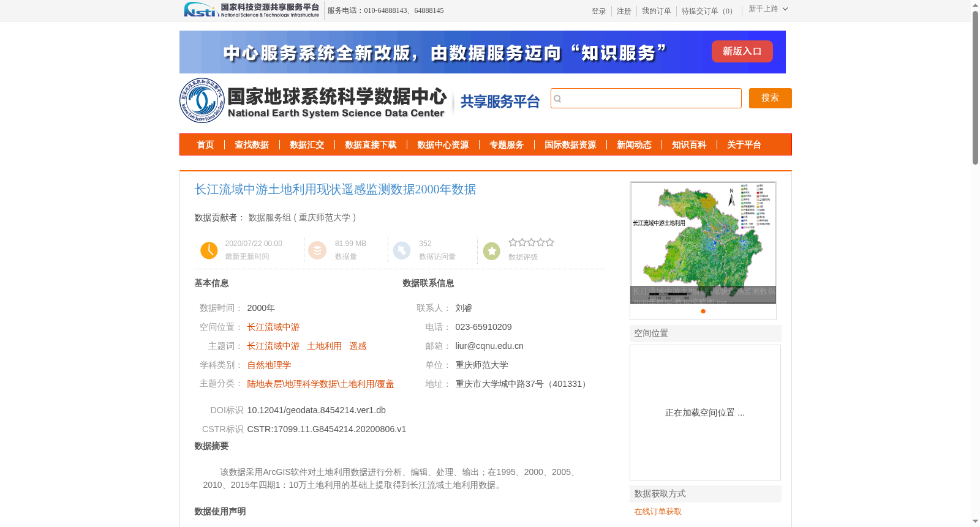
Task: Open the 查找数据 menu item
Action: (x=252, y=145)
